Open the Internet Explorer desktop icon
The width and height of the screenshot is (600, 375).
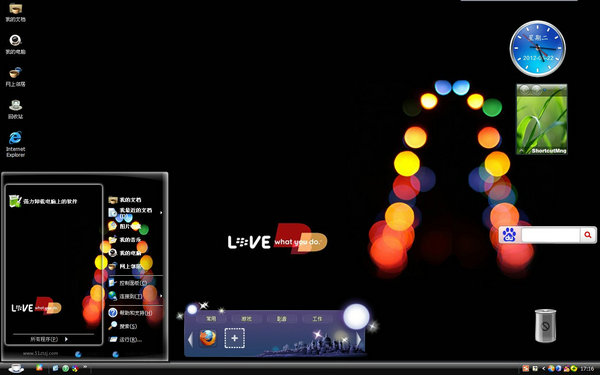15,143
